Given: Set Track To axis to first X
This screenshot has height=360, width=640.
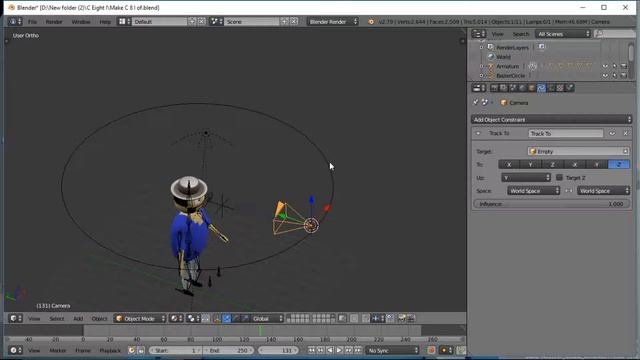Looking at the screenshot, I should click(509, 164).
